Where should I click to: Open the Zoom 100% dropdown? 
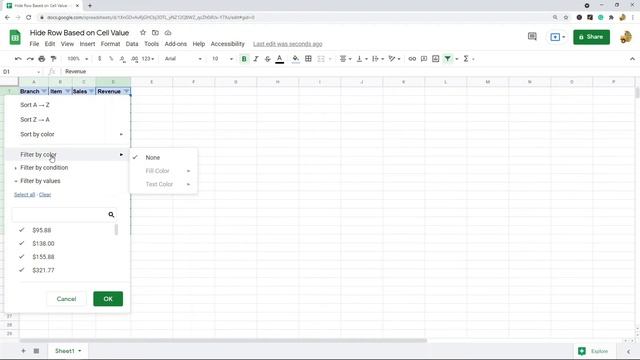tap(78, 59)
